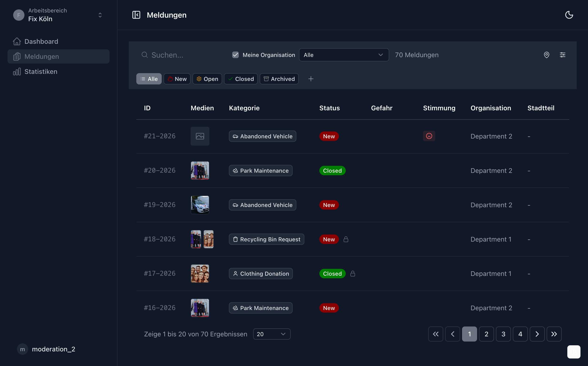588x366 pixels.
Task: Jump to the last page with double-arrow button
Action: (554, 334)
